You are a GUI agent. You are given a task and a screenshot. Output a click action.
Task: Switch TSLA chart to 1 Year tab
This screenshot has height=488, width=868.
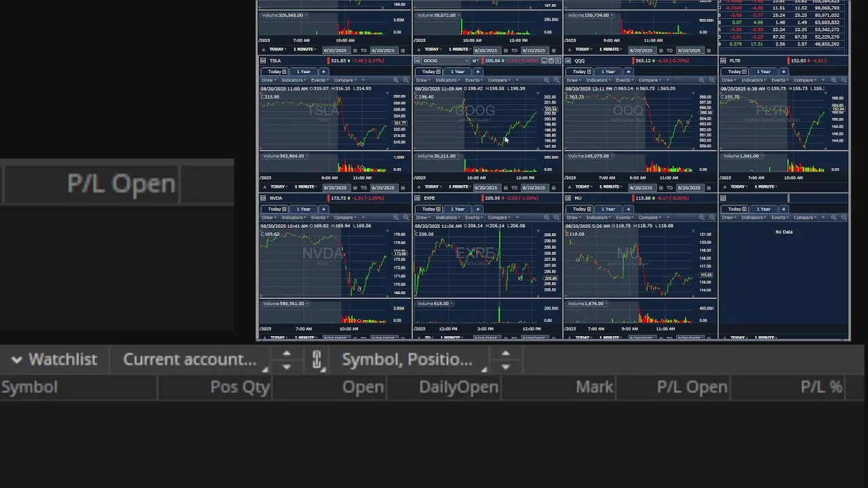[304, 71]
